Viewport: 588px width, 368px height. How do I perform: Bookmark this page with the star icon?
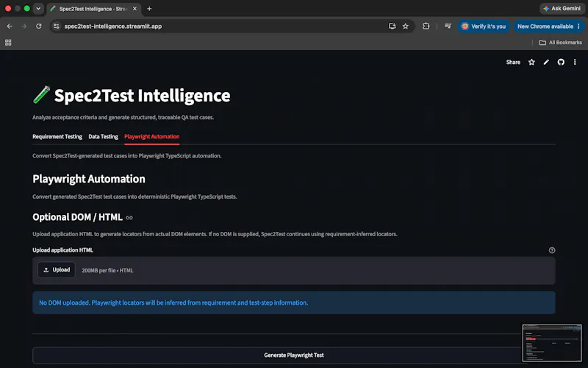coord(406,26)
